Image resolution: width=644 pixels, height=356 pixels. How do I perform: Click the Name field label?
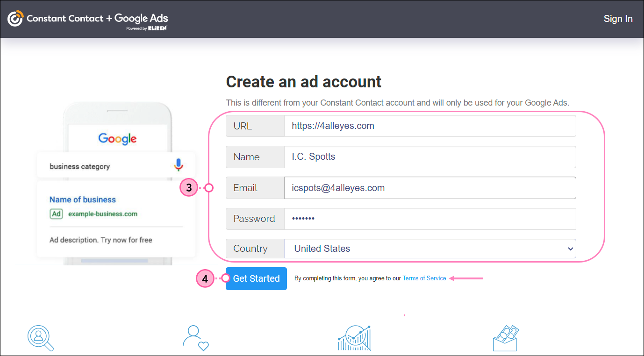(x=255, y=157)
